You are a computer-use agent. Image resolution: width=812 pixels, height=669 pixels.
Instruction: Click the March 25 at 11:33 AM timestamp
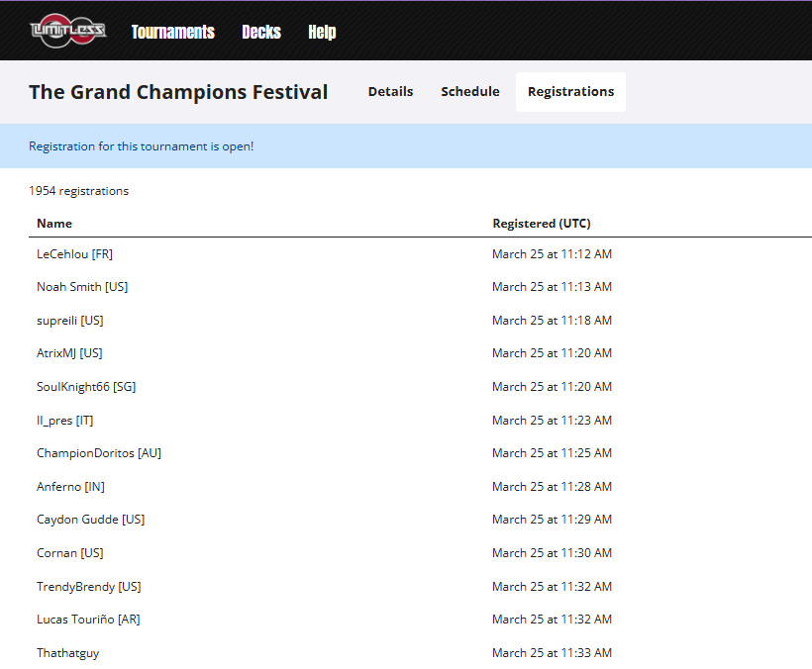[x=552, y=652]
